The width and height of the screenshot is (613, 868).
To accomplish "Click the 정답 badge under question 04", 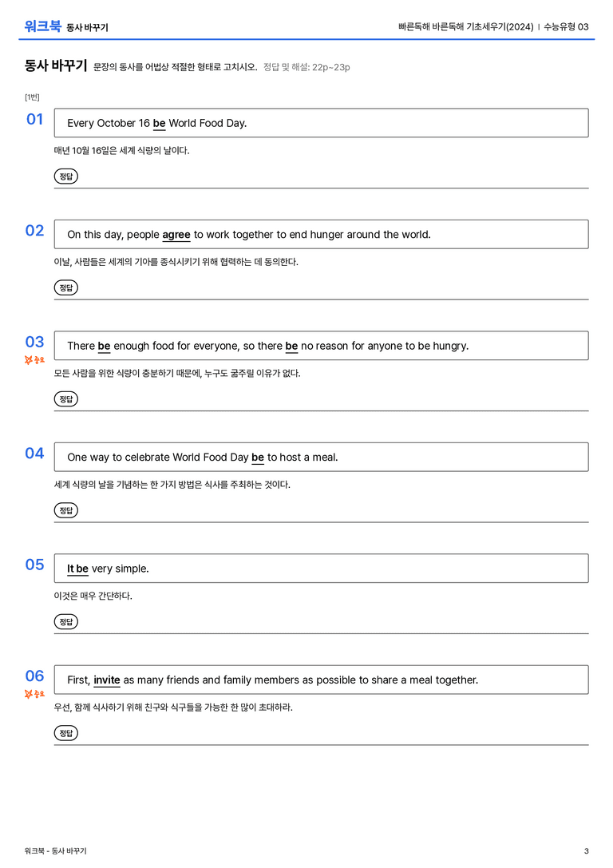I will (x=65, y=510).
